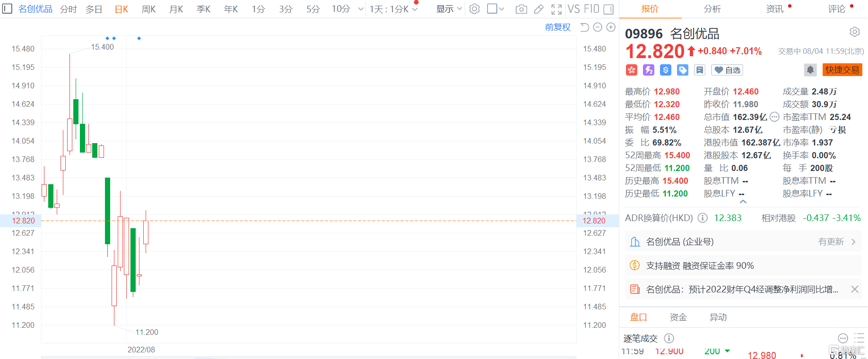Select 日K daily candlestick tab
Image resolution: width=868 pixels, height=359 pixels.
click(x=122, y=9)
